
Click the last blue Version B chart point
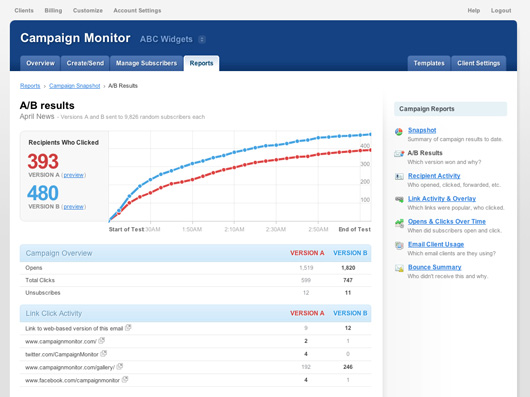point(370,134)
